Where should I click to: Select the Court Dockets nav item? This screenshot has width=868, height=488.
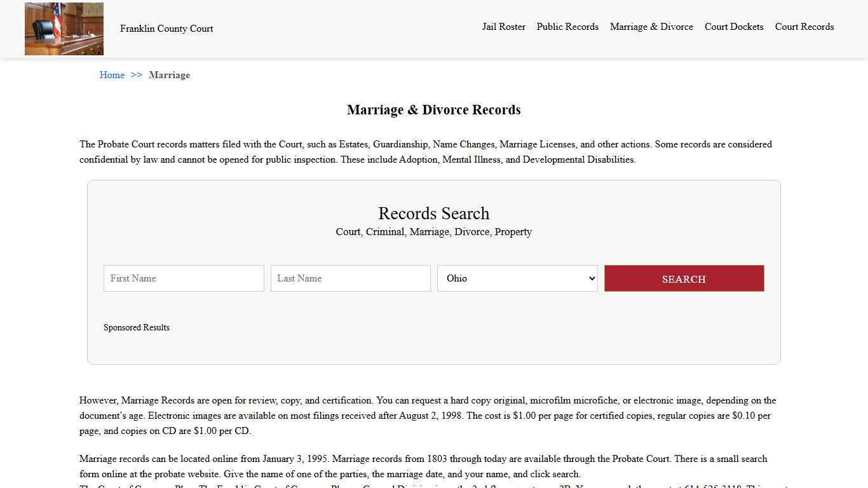tap(734, 27)
